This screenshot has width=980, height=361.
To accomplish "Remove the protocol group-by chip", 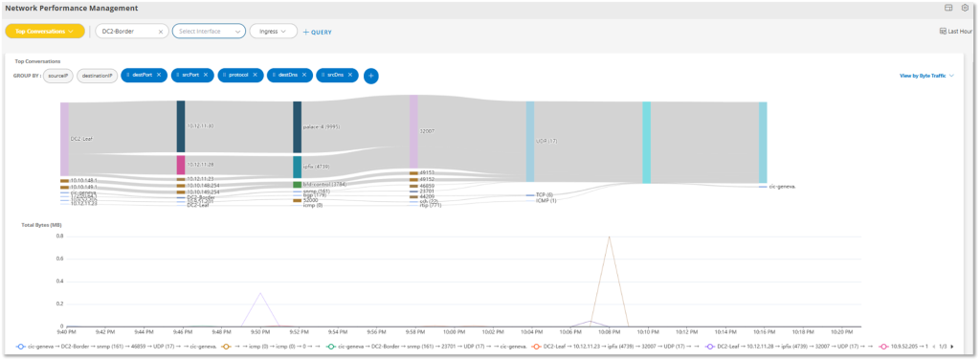I will pos(255,75).
